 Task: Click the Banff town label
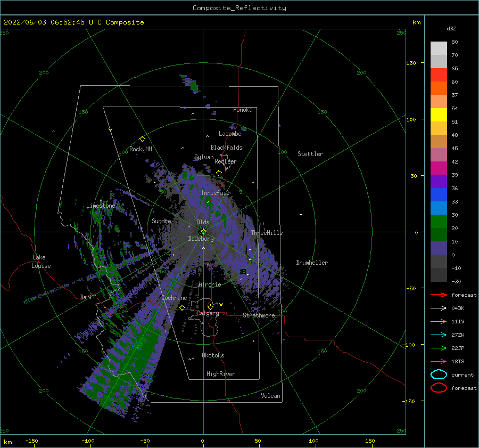[88, 297]
